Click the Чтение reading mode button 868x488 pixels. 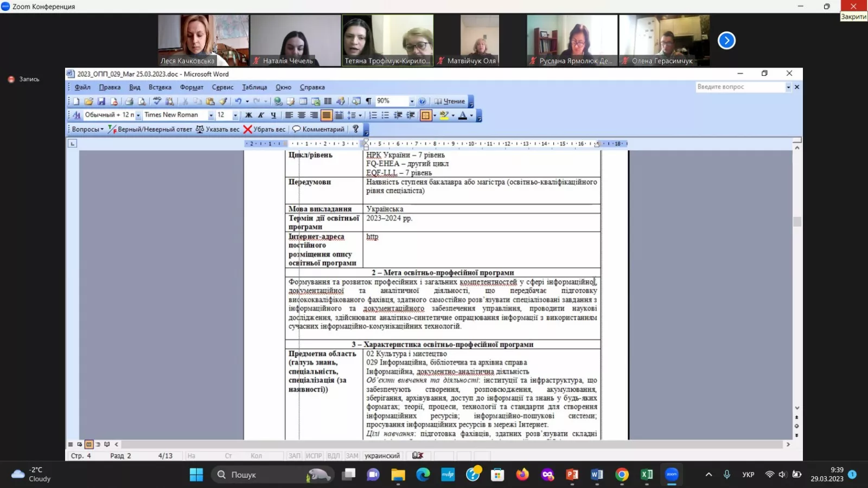pos(450,101)
